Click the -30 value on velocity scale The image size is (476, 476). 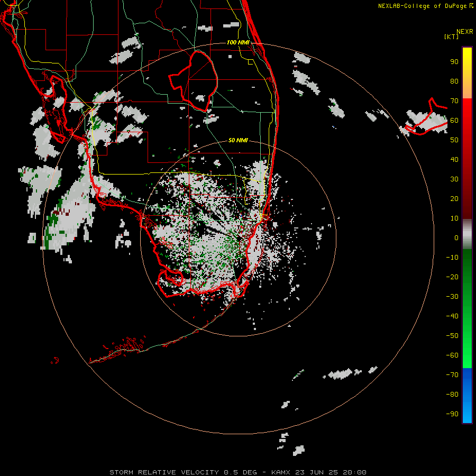(452, 297)
